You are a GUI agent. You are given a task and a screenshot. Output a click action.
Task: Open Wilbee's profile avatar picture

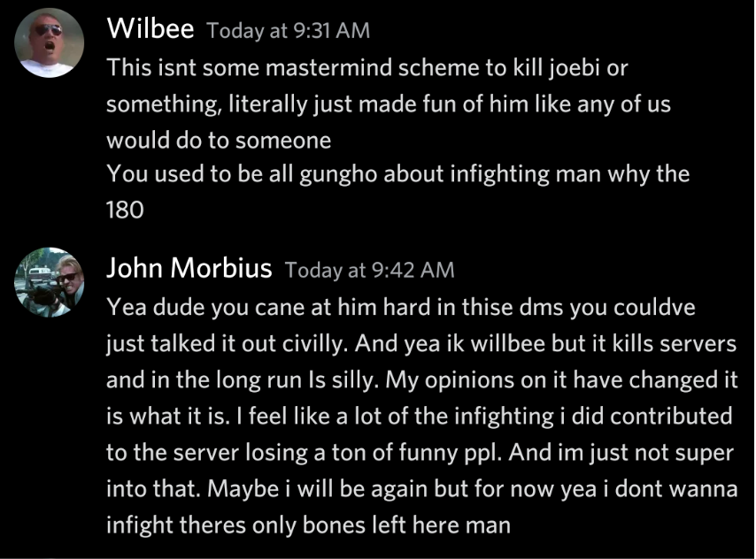pos(50,42)
